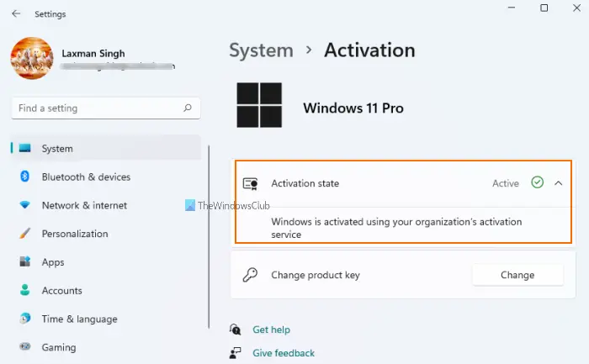Open the Apps settings page

tap(53, 262)
